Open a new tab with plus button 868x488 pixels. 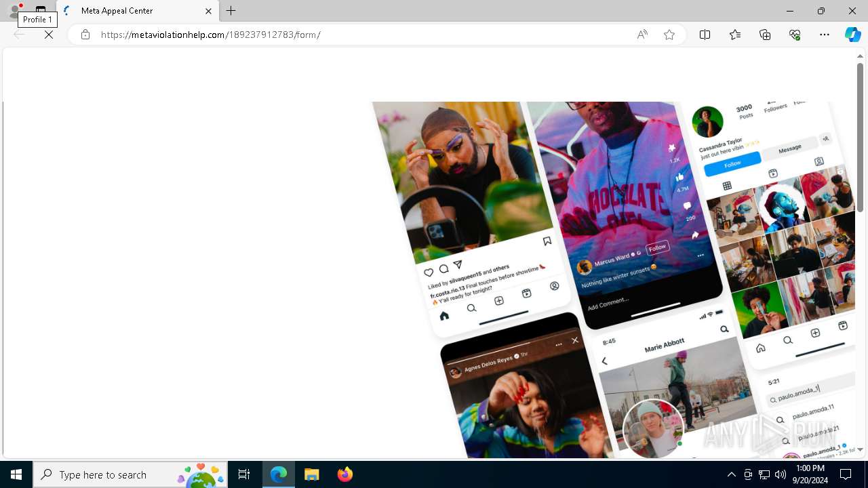point(231,11)
